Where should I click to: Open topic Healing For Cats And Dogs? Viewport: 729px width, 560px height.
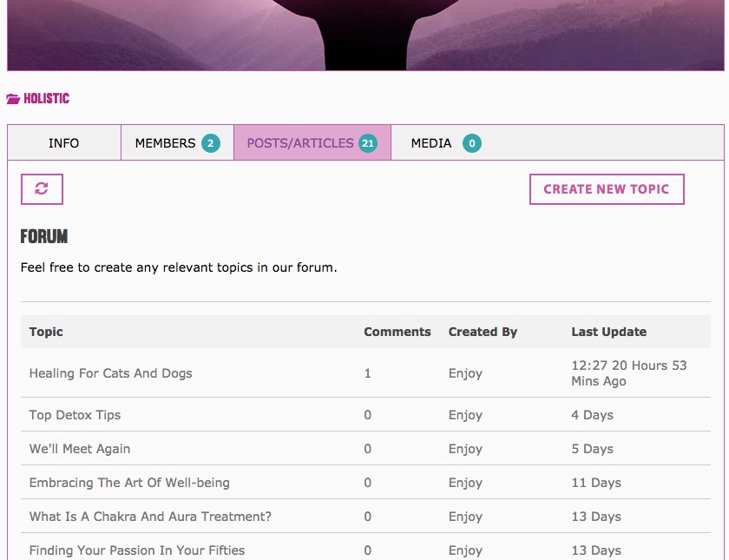(111, 373)
